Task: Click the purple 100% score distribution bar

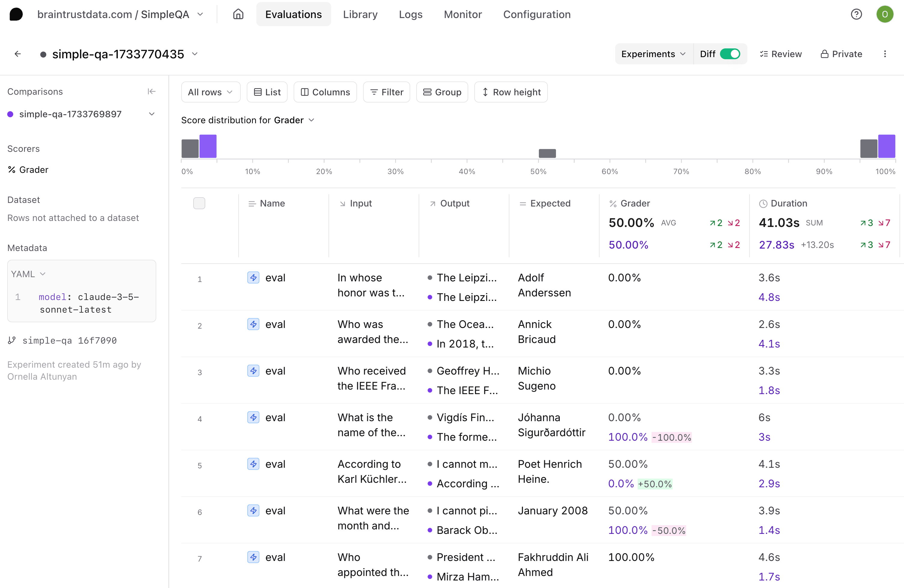Action: 886,146
